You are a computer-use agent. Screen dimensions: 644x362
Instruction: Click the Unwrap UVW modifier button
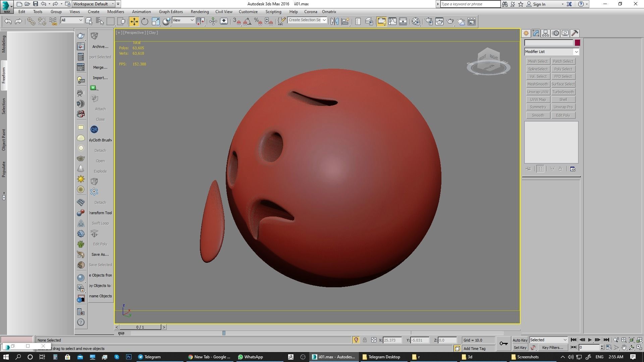(538, 92)
